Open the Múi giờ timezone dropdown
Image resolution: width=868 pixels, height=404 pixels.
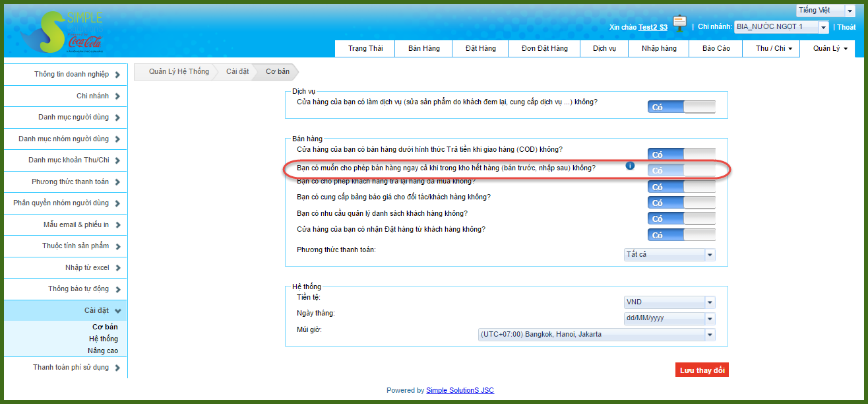(x=710, y=335)
